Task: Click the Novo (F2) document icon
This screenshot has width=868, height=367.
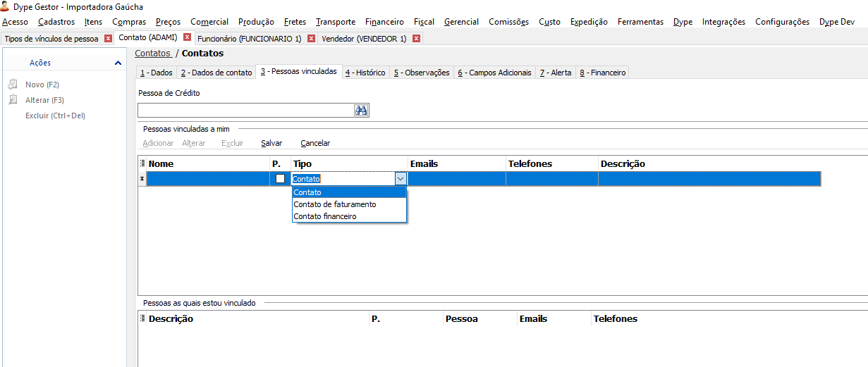Action: coord(13,84)
